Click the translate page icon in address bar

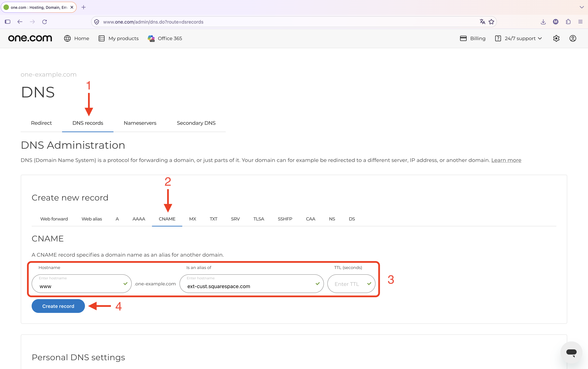482,22
